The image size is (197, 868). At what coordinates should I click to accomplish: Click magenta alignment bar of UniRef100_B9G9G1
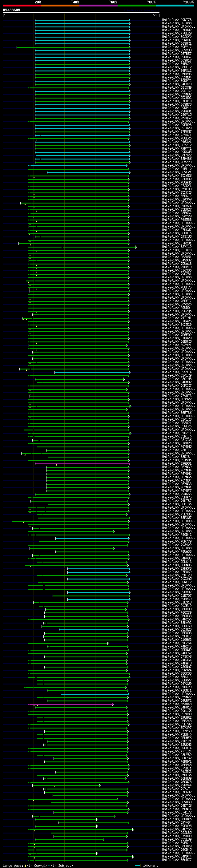coord(82,464)
